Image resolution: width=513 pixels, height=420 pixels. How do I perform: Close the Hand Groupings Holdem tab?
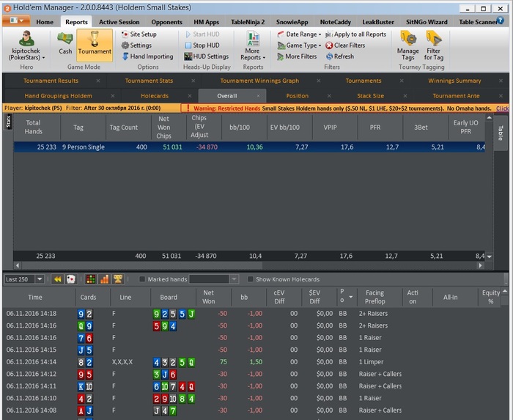[x=113, y=96]
